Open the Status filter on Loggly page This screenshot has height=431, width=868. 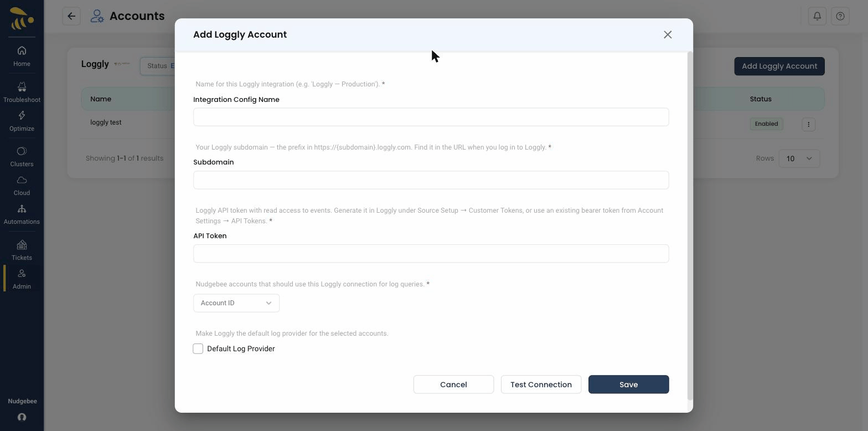click(158, 66)
